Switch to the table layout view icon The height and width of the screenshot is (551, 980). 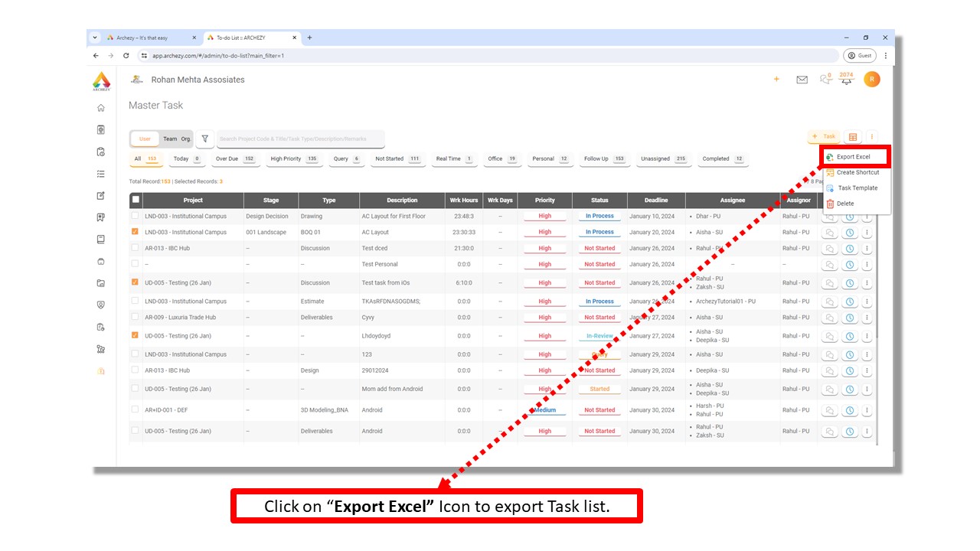click(853, 137)
